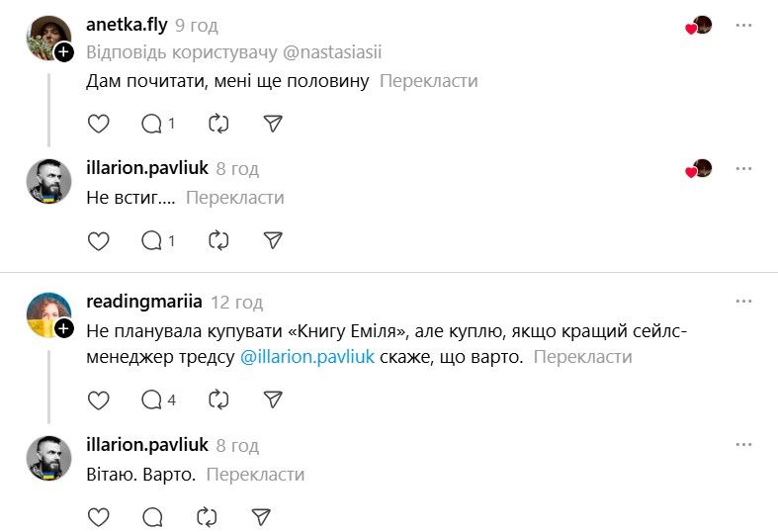Open more options for anetka.fly's comment
The width and height of the screenshot is (778, 532).
[x=743, y=25]
